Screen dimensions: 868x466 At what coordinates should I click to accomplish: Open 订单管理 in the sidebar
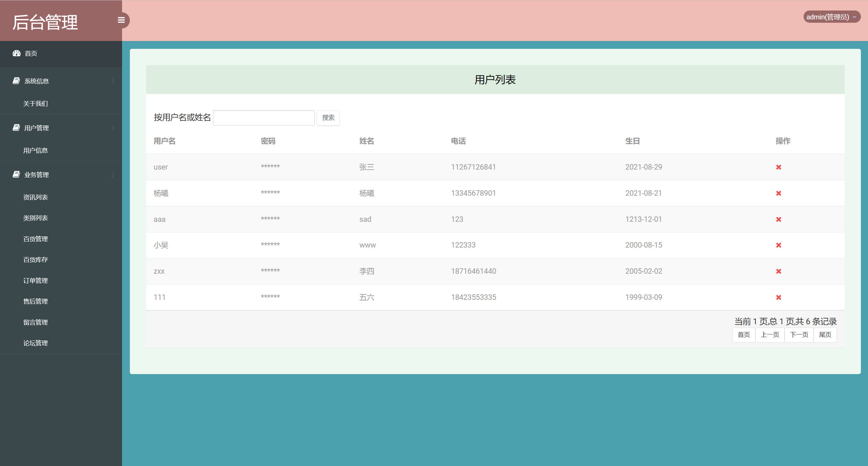[35, 280]
